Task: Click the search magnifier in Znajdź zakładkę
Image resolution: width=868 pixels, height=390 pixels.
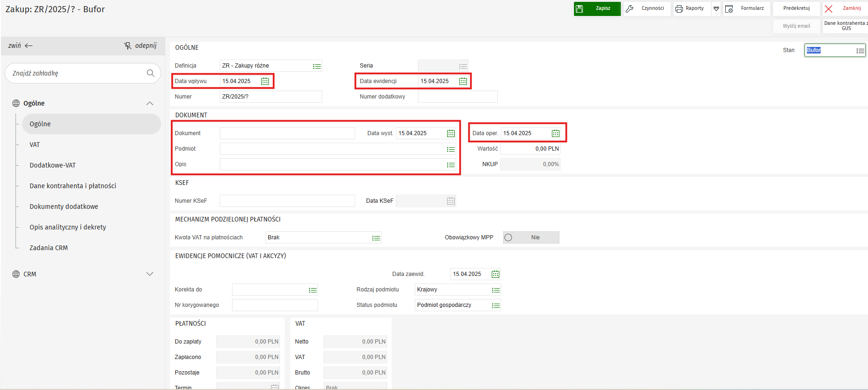Action: coord(151,73)
